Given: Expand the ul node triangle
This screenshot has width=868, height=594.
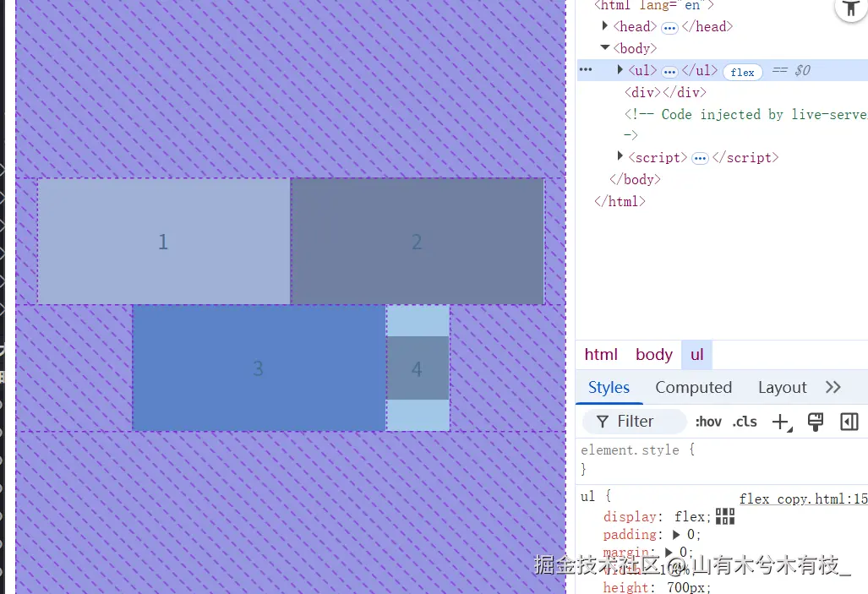Looking at the screenshot, I should click(x=620, y=69).
